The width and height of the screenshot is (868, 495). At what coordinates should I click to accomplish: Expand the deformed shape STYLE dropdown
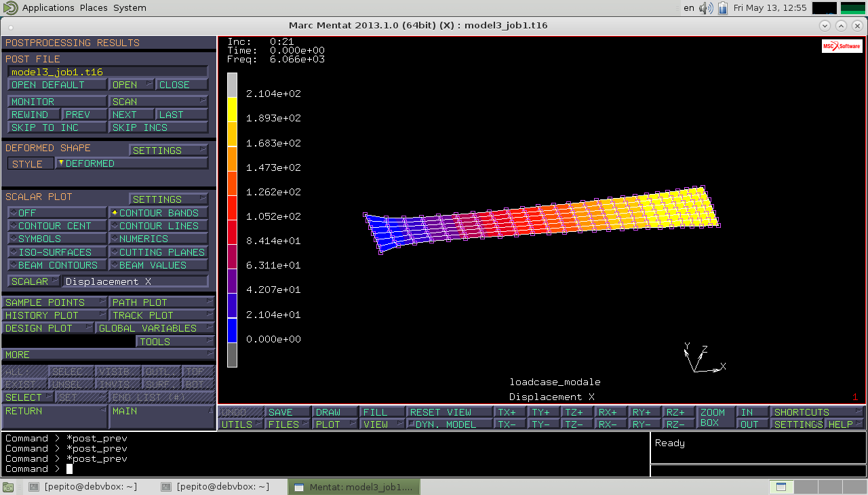132,163
